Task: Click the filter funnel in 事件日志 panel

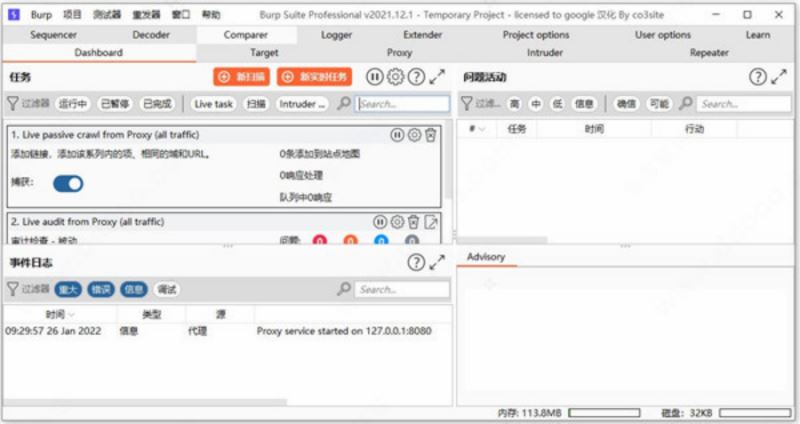Action: [x=13, y=289]
